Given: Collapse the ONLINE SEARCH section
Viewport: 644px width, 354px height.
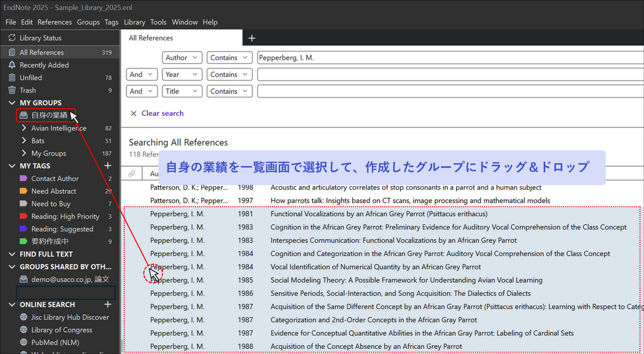Looking at the screenshot, I should [12, 304].
